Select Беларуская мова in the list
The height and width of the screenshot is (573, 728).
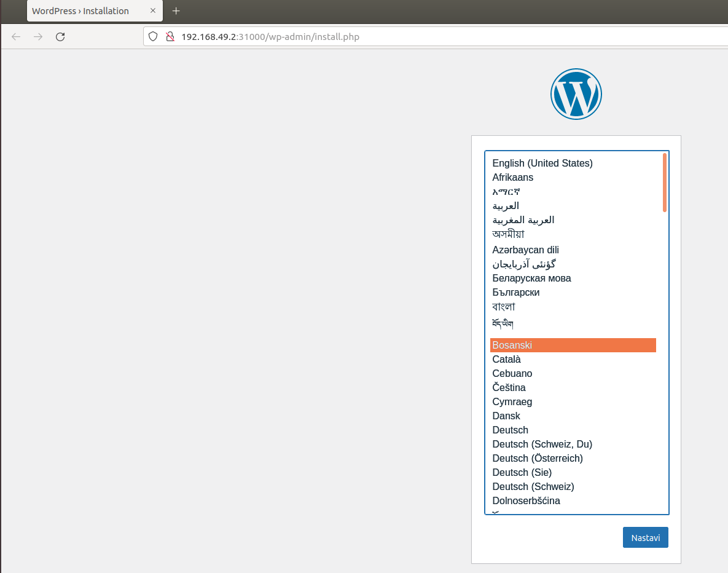[x=573, y=279]
